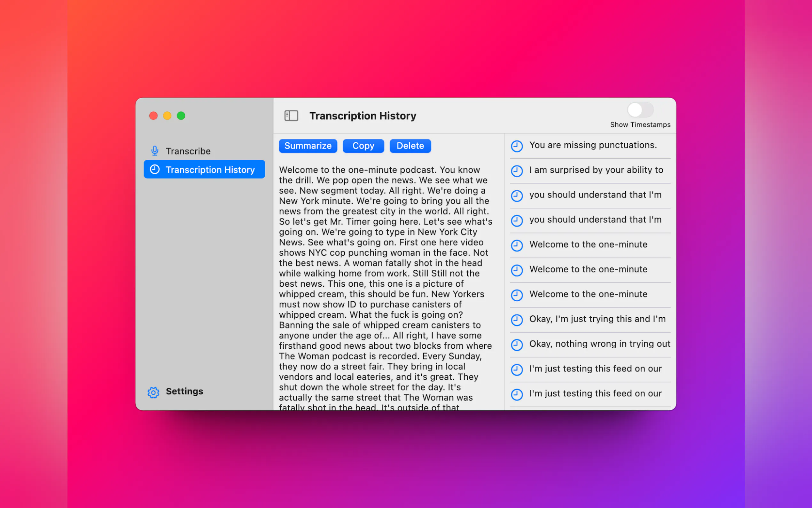Toggle the sidebar visibility icon

[x=291, y=115]
